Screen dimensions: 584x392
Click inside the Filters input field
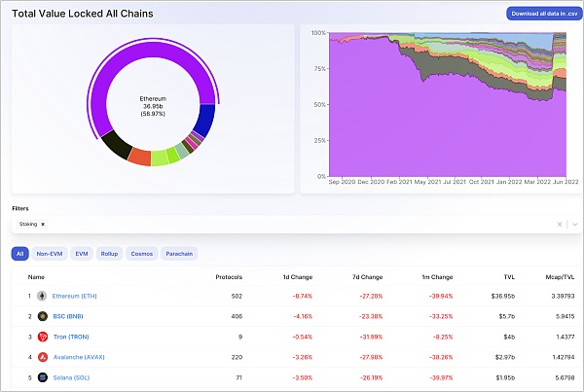297,224
